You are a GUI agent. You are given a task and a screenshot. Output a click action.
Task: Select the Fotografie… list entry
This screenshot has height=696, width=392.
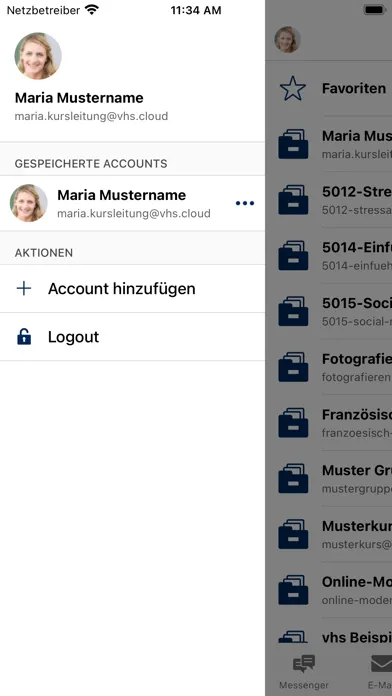pyautogui.click(x=329, y=367)
